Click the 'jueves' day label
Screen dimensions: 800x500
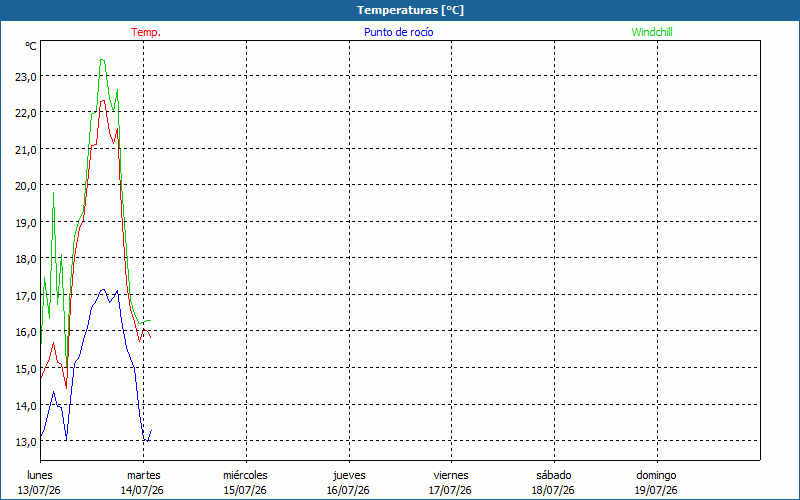pyautogui.click(x=349, y=475)
